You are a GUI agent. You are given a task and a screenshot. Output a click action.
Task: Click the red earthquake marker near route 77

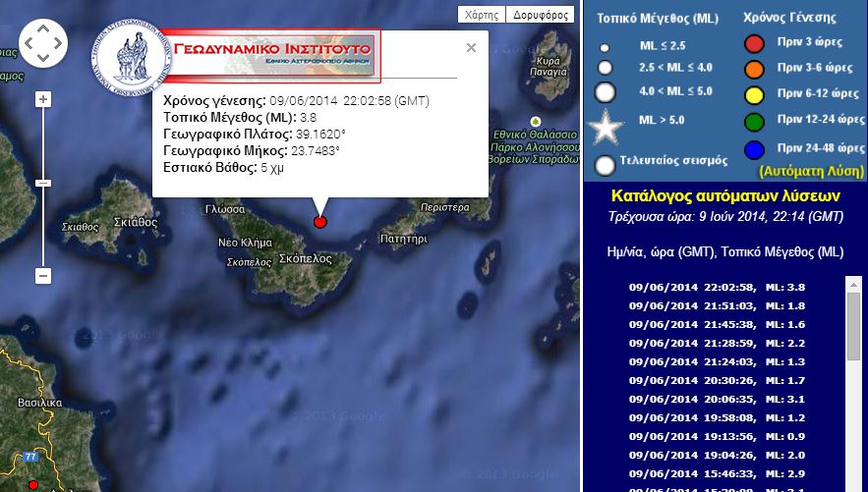[33, 485]
